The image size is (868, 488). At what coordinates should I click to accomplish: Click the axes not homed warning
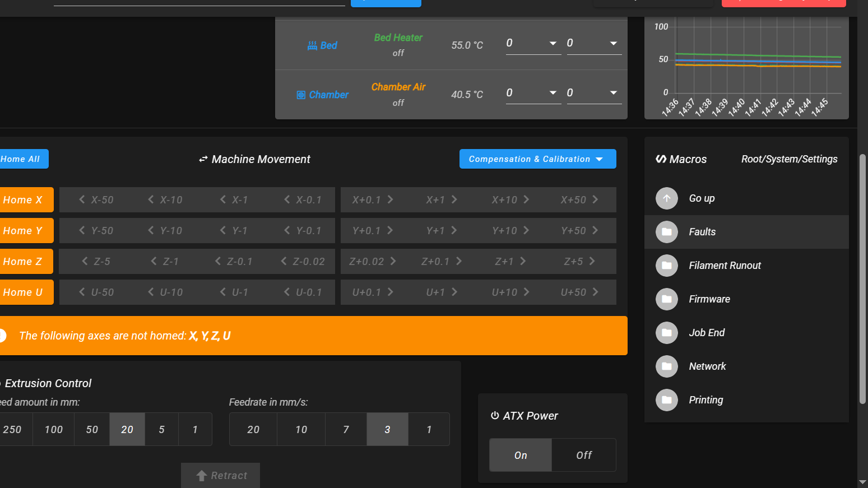point(314,336)
